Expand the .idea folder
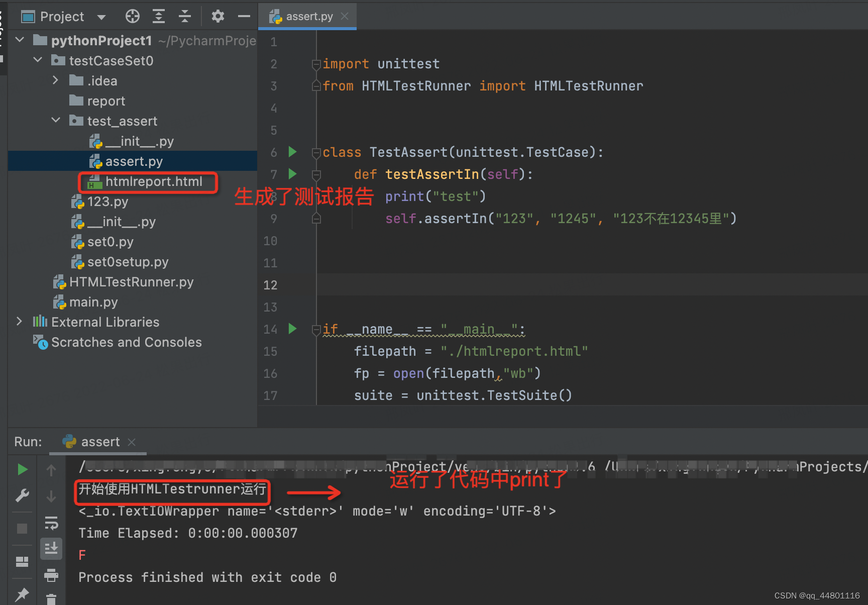Image resolution: width=868 pixels, height=605 pixels. point(56,80)
